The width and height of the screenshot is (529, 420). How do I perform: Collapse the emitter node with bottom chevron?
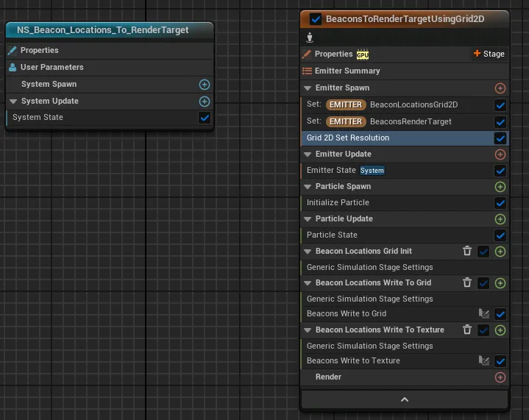click(x=405, y=399)
